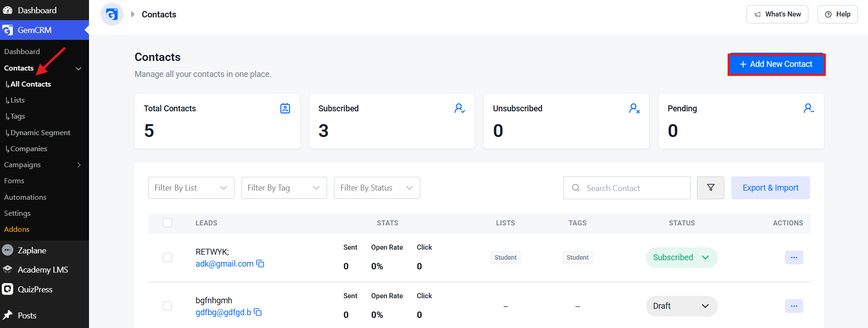
Task: Click the Total Contacts card icon
Action: pos(285,109)
